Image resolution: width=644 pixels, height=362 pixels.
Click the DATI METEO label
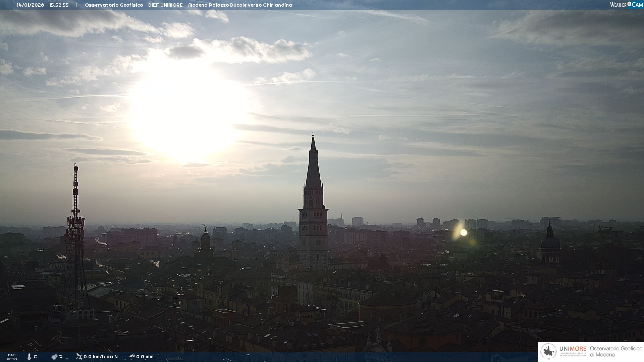tap(12, 357)
